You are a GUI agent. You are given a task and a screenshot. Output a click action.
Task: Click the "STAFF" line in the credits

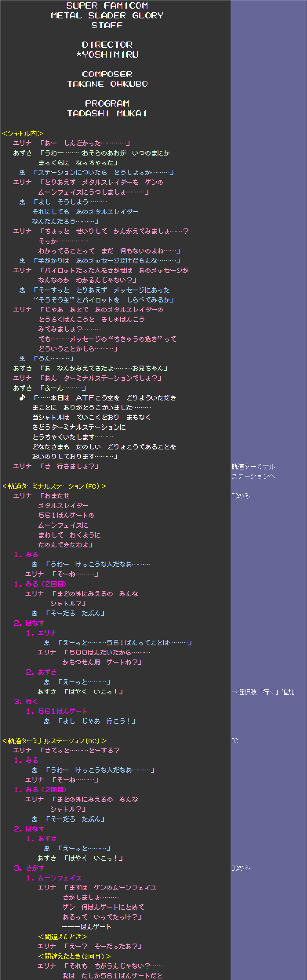click(107, 25)
